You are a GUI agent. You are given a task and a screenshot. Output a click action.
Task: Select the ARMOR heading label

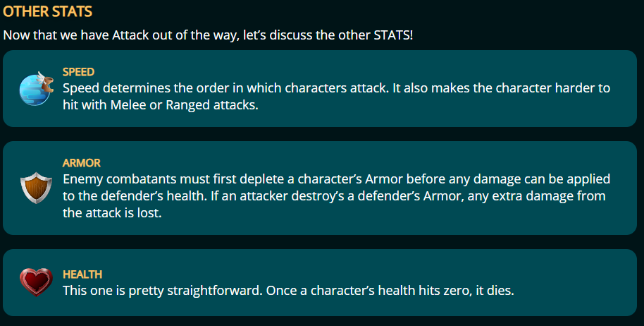(81, 163)
